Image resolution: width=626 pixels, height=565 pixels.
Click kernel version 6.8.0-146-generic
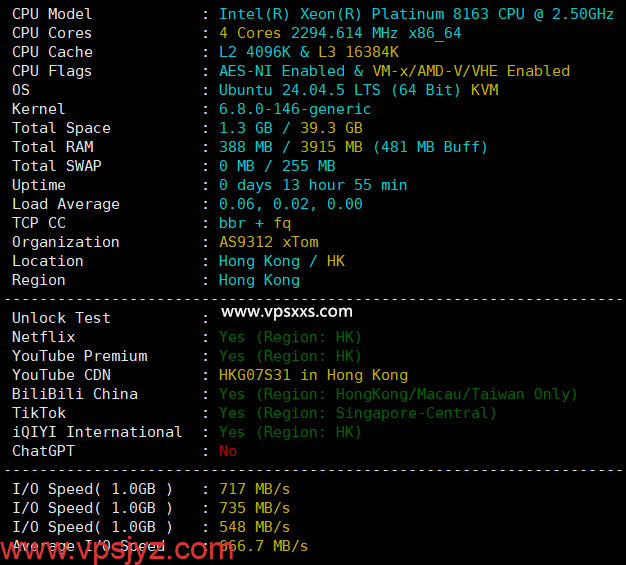[x=295, y=109]
